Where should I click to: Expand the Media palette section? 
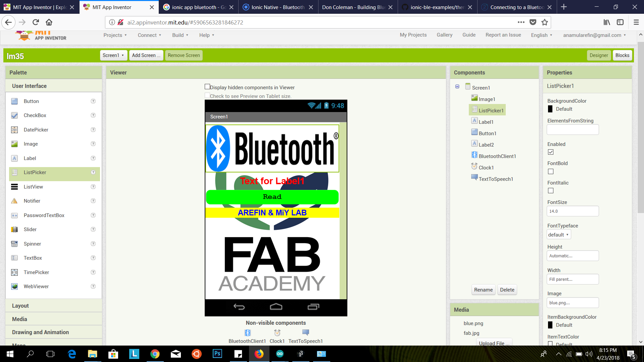tap(54, 319)
